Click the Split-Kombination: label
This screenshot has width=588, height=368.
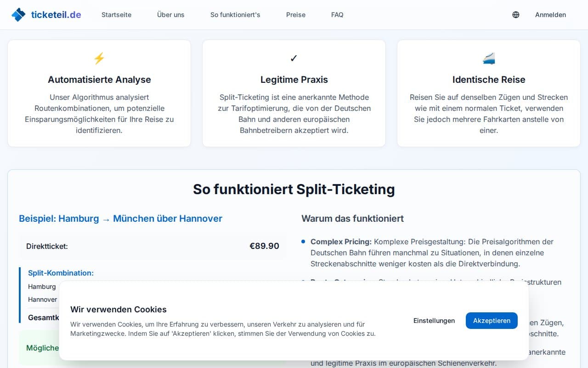coord(61,273)
